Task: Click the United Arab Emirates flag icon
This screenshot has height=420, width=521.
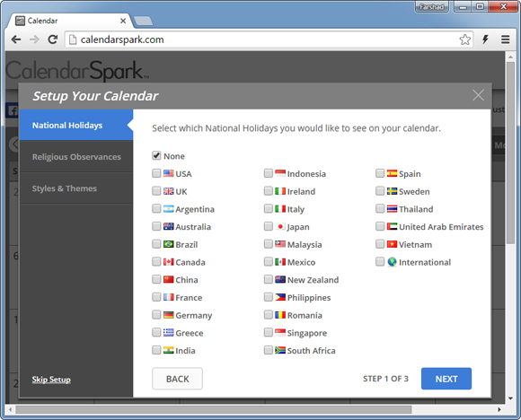Action: tap(392, 226)
